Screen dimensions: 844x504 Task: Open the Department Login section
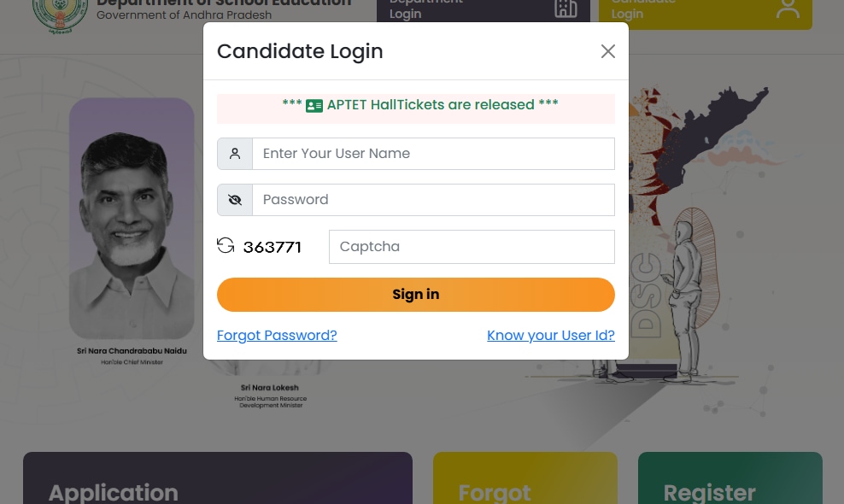(x=484, y=9)
